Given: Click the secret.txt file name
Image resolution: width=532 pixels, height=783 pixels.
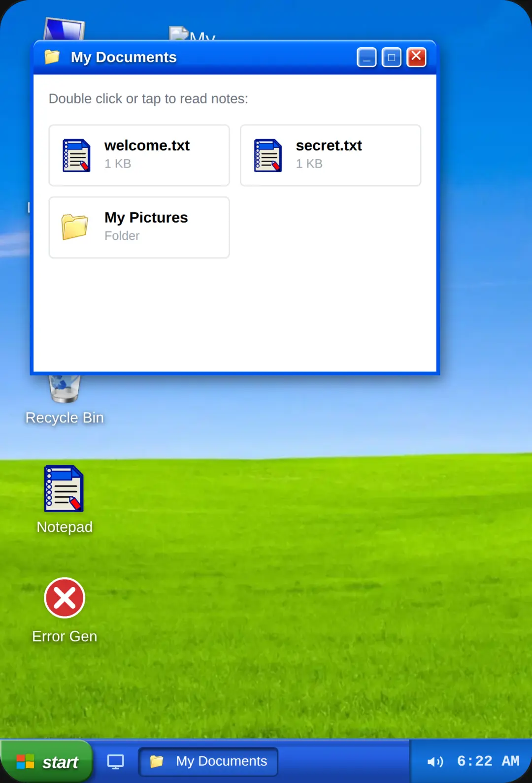Looking at the screenshot, I should (329, 146).
